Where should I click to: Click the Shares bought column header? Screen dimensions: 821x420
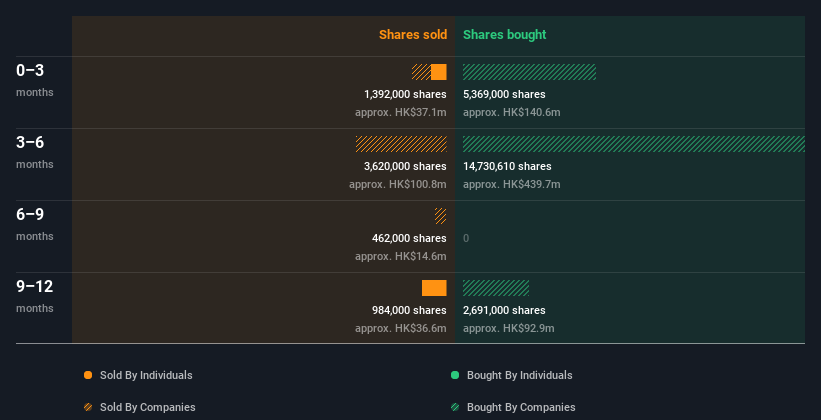(x=504, y=35)
